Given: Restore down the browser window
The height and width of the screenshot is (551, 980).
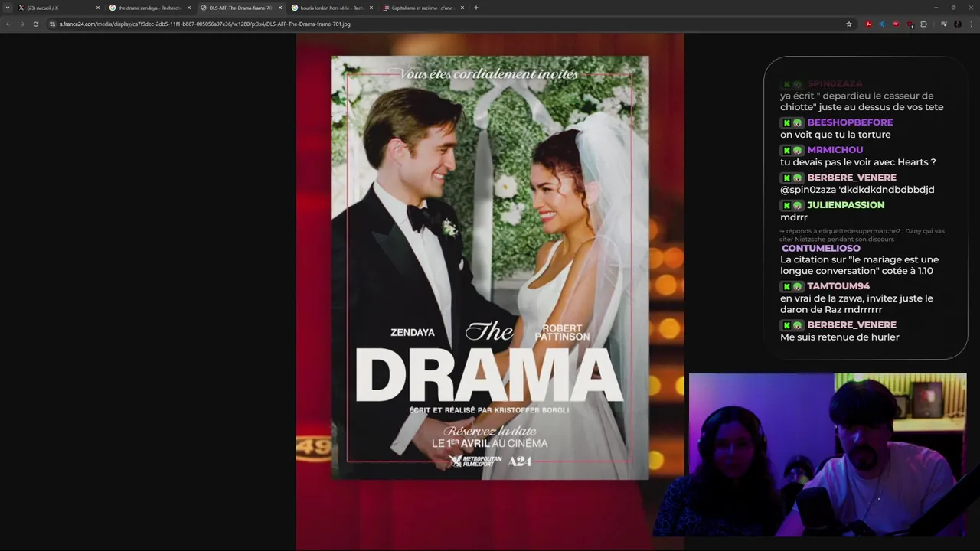Looking at the screenshot, I should 953,8.
